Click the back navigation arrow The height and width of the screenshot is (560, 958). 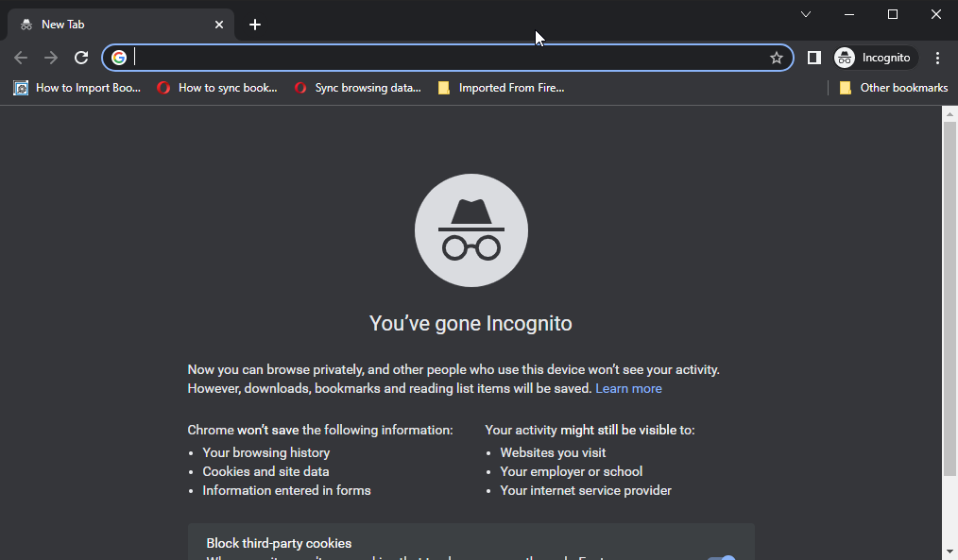[x=21, y=58]
